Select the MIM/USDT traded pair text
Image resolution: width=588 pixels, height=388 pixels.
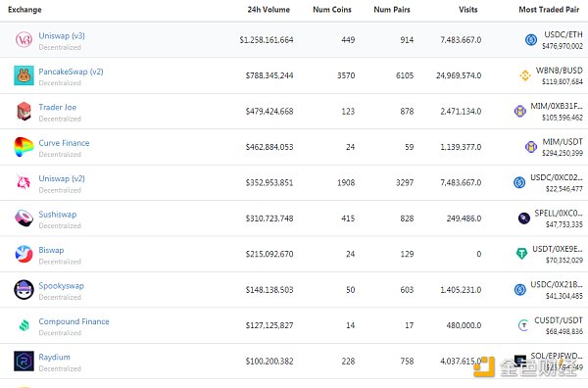pos(563,142)
